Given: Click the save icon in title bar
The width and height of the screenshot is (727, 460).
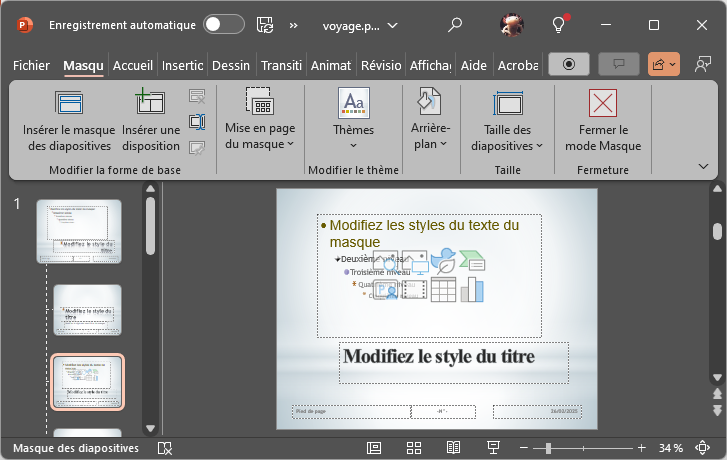Looking at the screenshot, I should coord(265,25).
